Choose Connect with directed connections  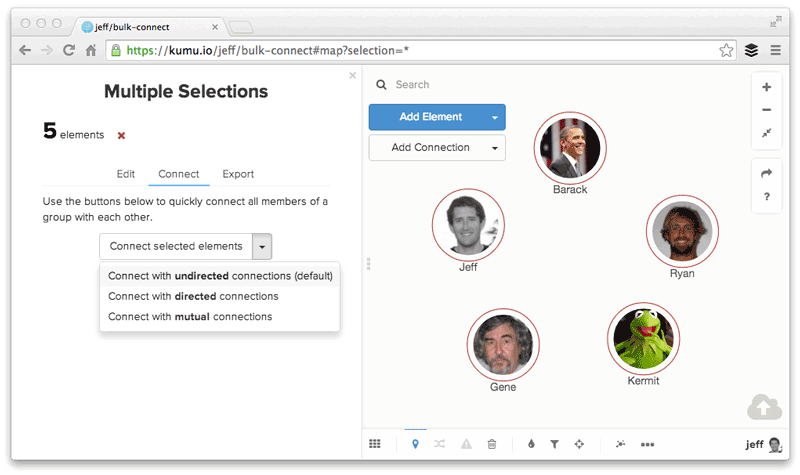pyautogui.click(x=193, y=296)
